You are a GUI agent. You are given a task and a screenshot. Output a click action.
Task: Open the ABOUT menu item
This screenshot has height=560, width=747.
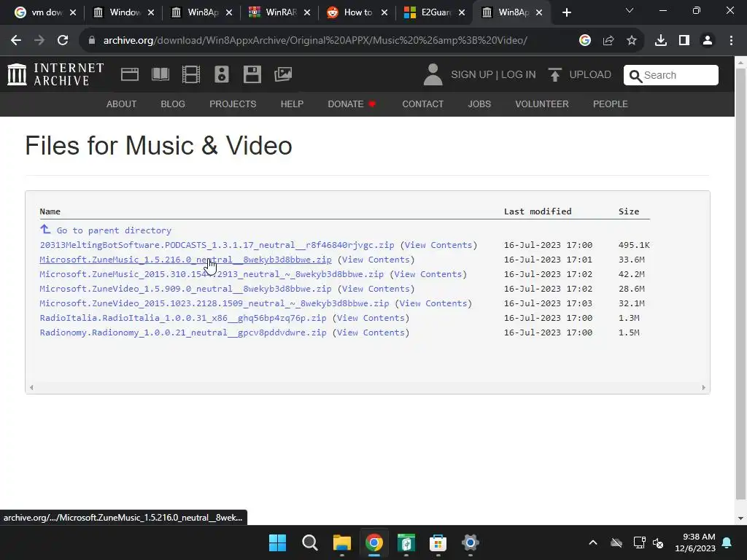pyautogui.click(x=122, y=104)
